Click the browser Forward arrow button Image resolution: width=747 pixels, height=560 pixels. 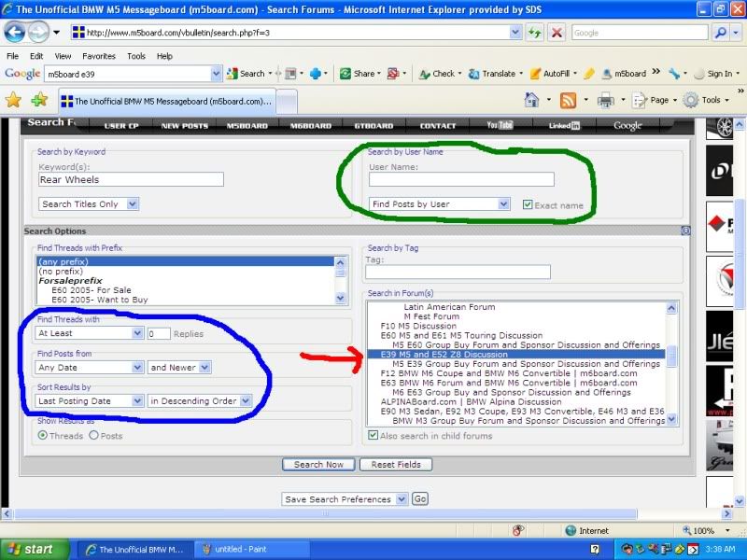[x=38, y=33]
